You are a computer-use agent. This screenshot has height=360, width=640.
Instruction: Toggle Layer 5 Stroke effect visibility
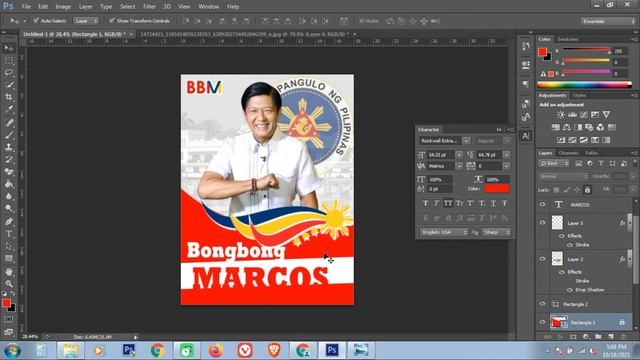coord(570,245)
